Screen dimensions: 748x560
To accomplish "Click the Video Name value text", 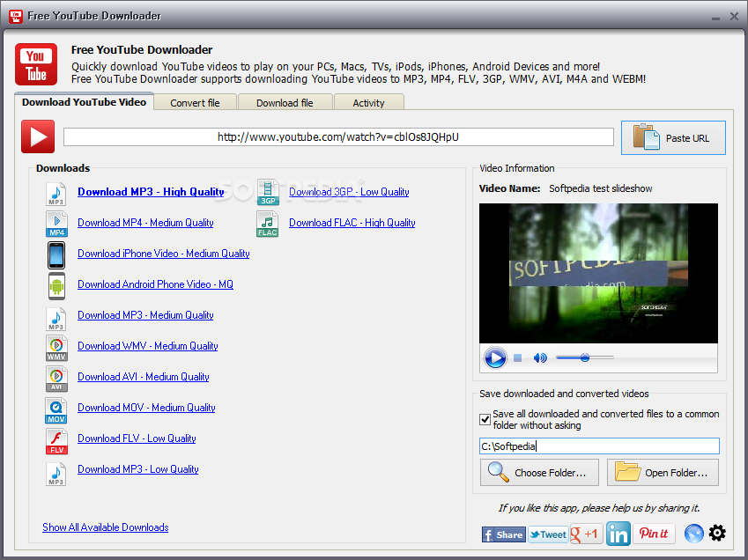I will pyautogui.click(x=601, y=188).
